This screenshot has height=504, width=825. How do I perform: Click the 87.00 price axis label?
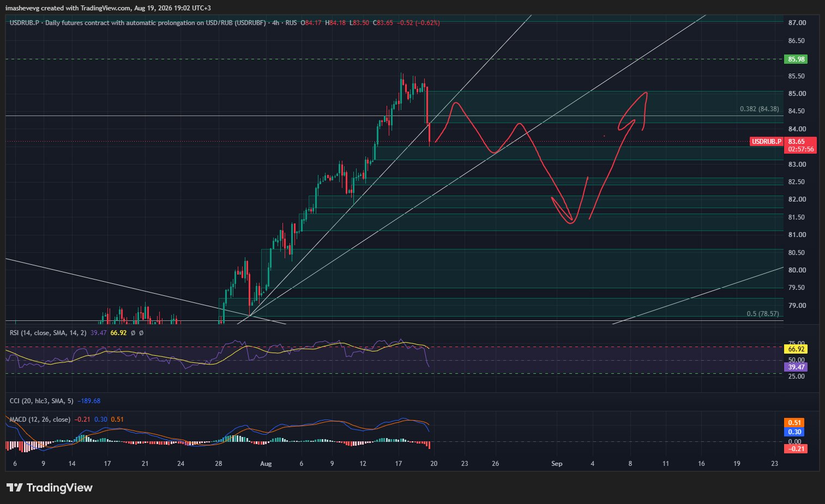[x=797, y=23]
